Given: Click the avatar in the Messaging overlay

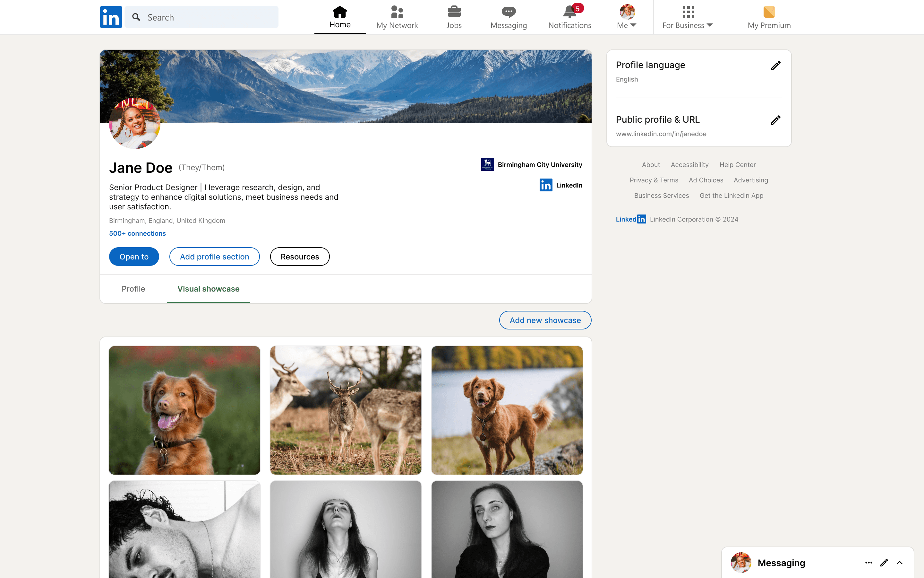Looking at the screenshot, I should tap(741, 562).
